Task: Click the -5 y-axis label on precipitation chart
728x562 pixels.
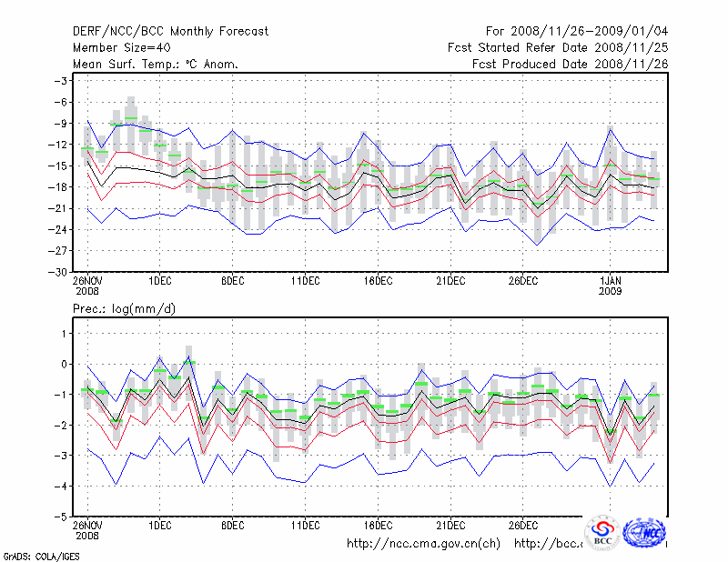Action: click(x=61, y=517)
